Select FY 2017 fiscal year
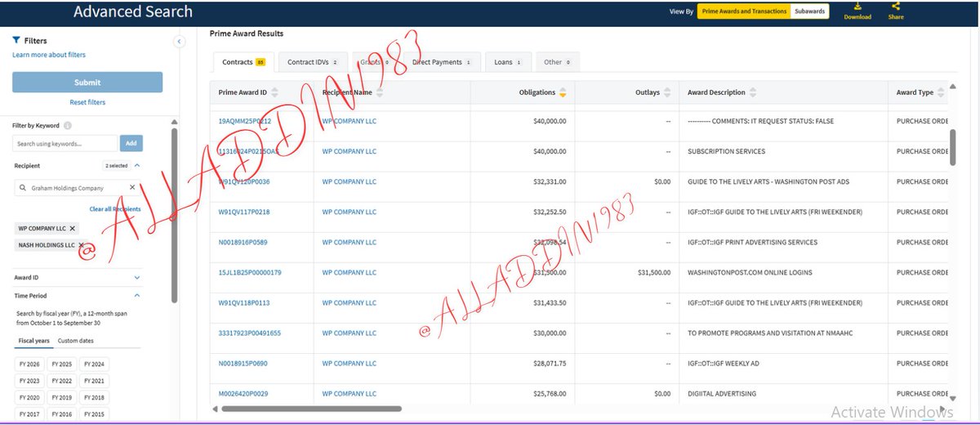980x425 pixels. (x=29, y=414)
